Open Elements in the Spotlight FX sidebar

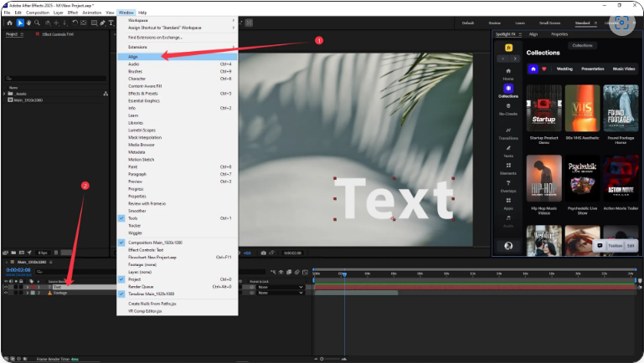508,169
